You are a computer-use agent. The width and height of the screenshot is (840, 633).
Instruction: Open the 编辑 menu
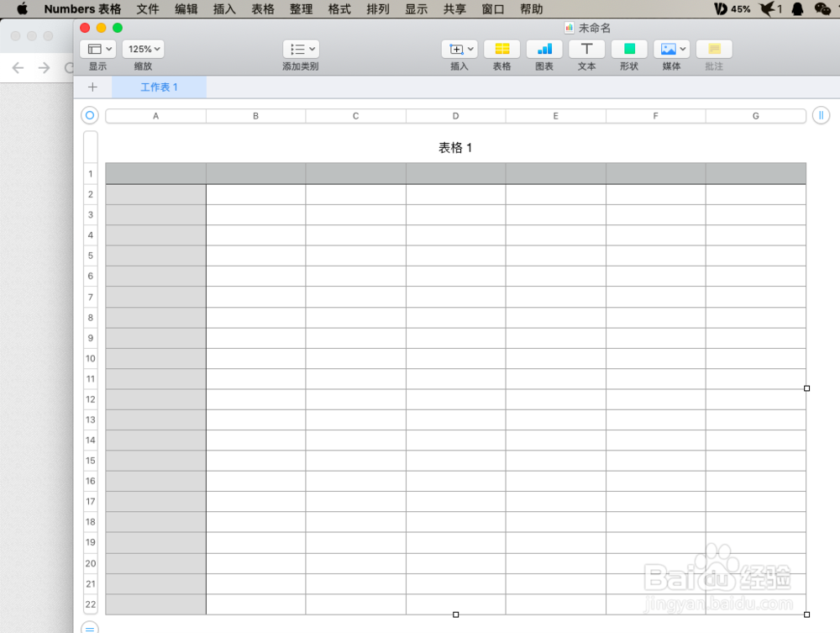click(186, 8)
